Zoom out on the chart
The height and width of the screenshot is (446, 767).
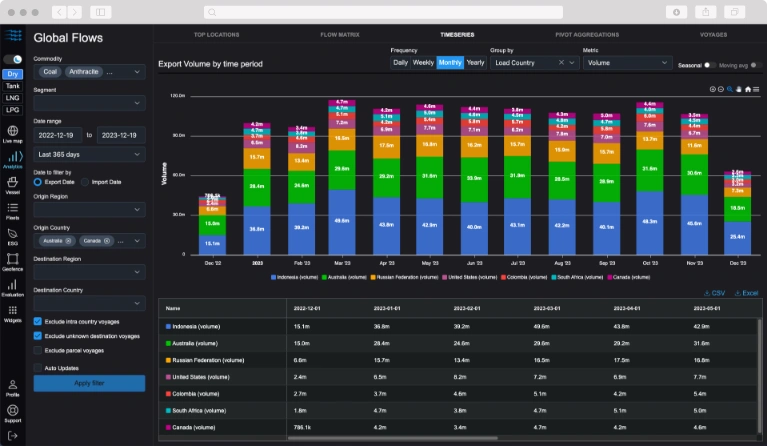tap(721, 89)
